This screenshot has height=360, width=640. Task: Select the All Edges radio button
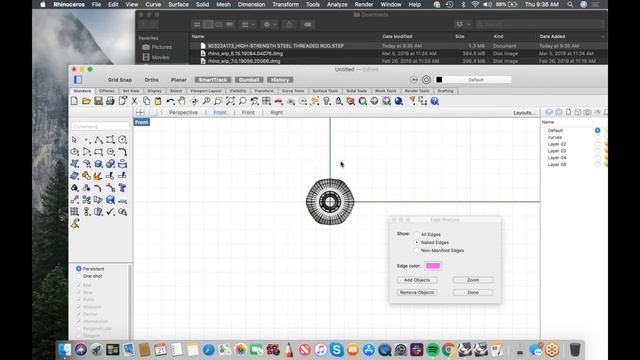[x=417, y=234]
